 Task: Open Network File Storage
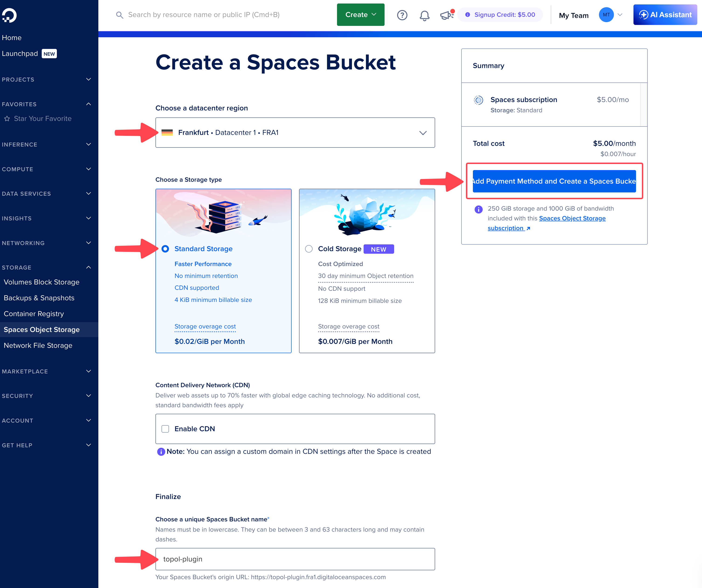click(38, 346)
